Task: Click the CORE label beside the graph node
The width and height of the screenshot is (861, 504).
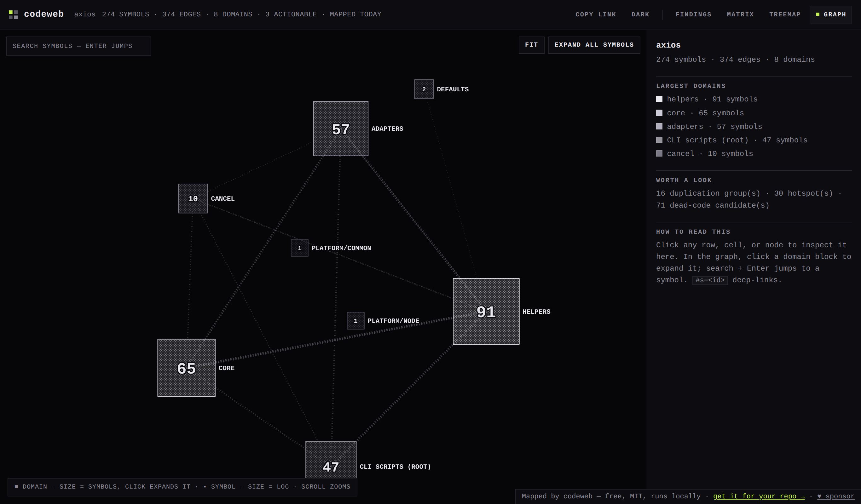Action: click(x=227, y=368)
